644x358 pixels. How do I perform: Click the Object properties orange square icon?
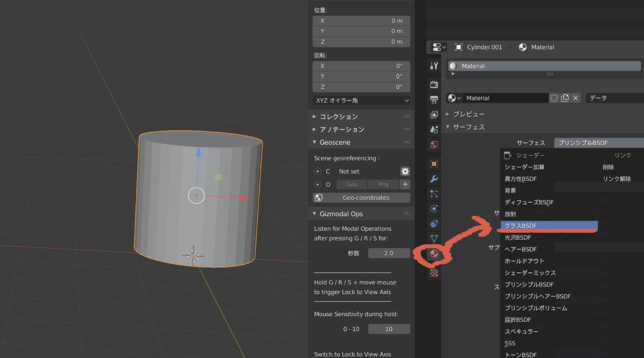point(433,164)
